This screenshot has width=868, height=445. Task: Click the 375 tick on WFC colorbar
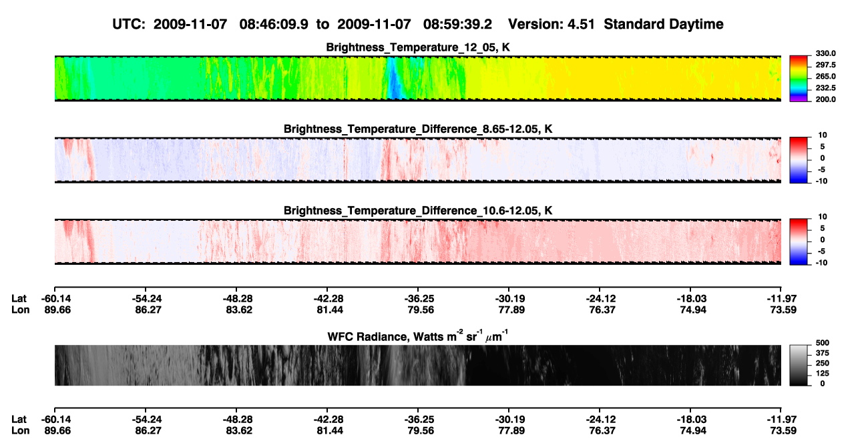coord(822,354)
